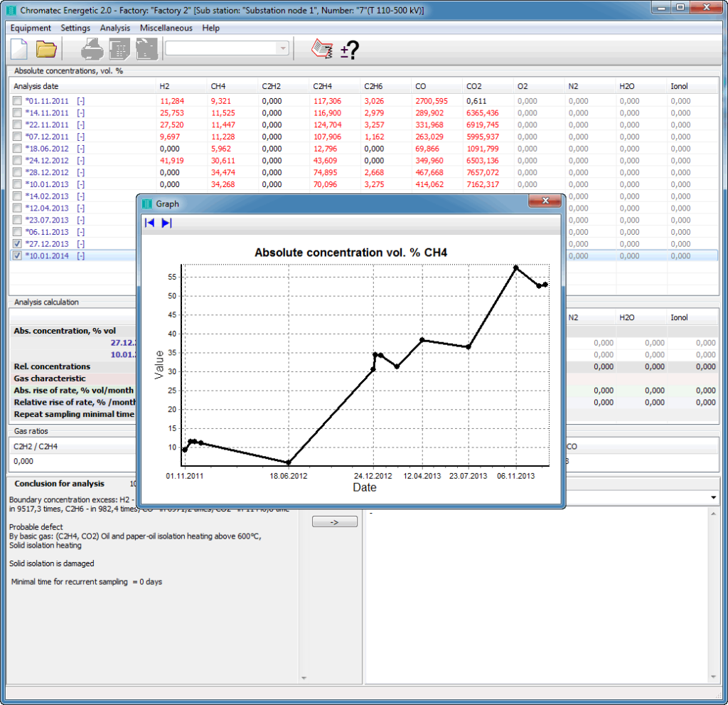Expand the dropdown above the right conclusion box

click(712, 497)
